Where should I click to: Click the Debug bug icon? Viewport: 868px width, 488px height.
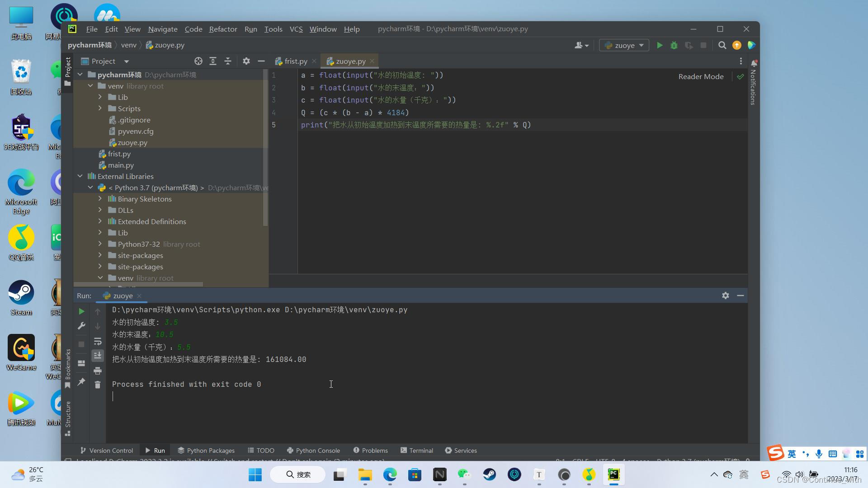[x=674, y=45]
